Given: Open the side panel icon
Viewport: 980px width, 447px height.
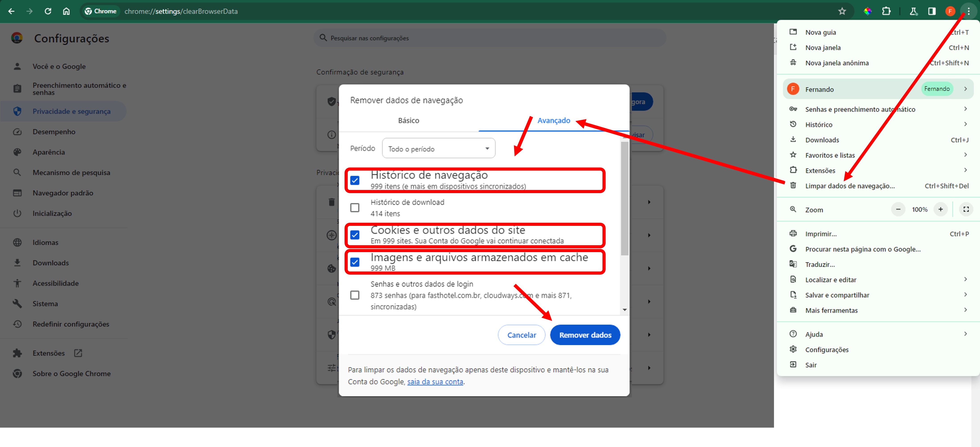Looking at the screenshot, I should tap(932, 11).
